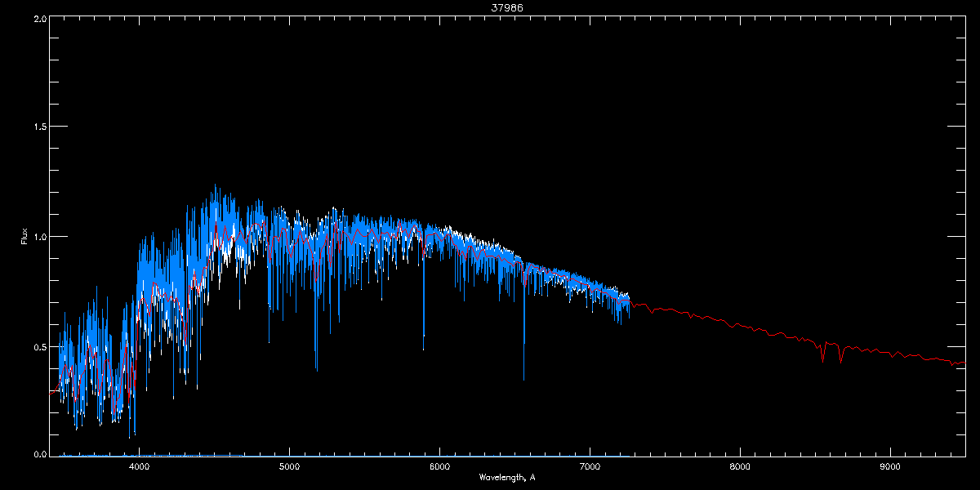Click the 7000 wavelength tick label
The width and height of the screenshot is (980, 490).
click(x=590, y=467)
